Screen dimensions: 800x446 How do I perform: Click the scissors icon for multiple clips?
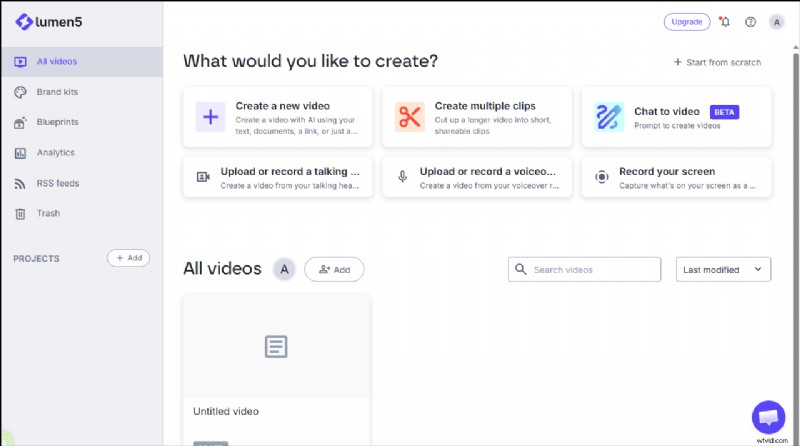(x=410, y=117)
